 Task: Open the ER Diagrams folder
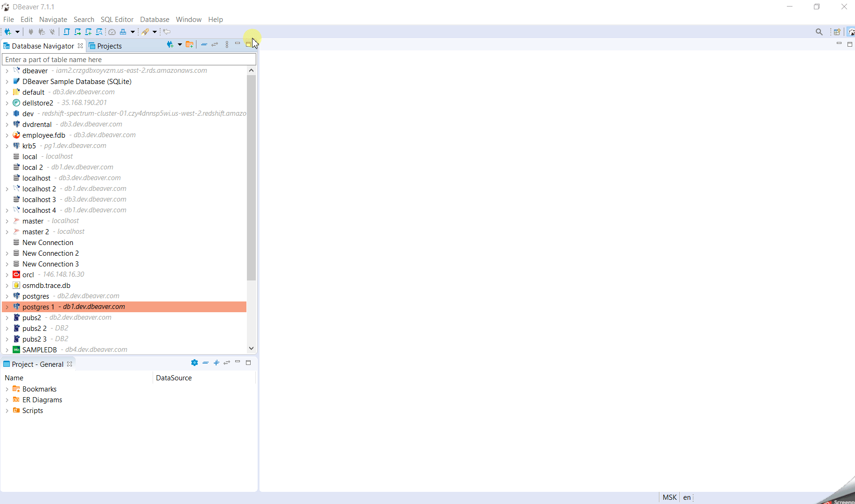point(42,399)
